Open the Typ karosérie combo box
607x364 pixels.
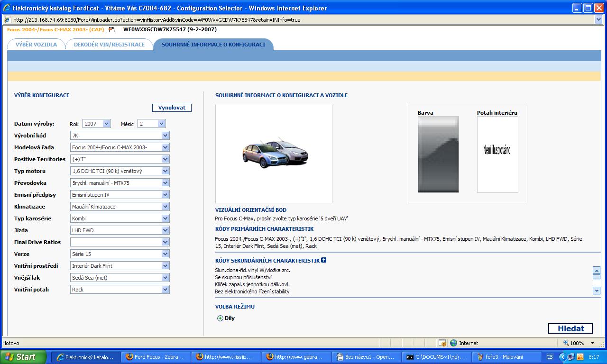coord(165,218)
